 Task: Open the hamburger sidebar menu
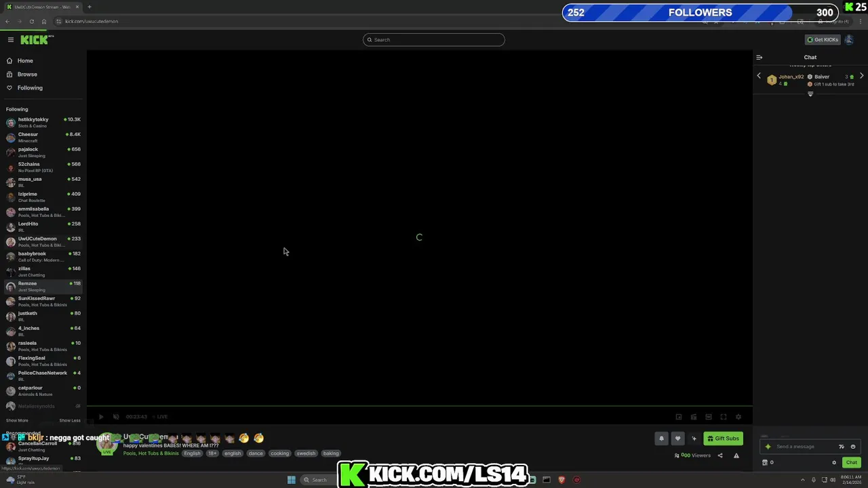click(11, 39)
